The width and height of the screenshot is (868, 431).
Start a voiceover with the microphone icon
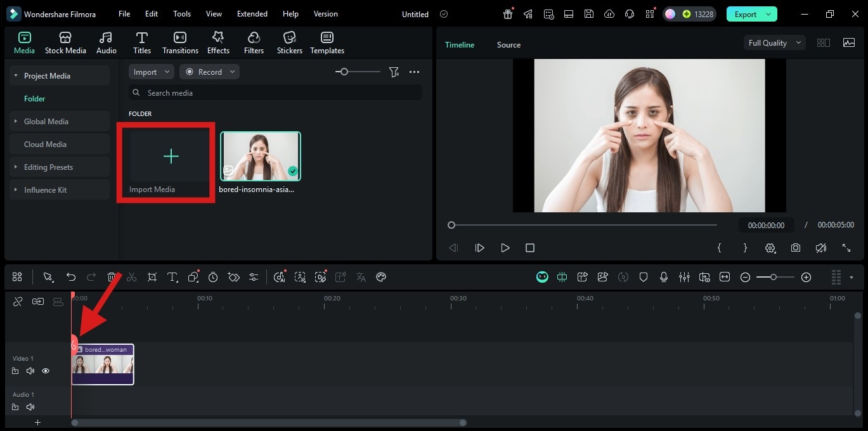(664, 277)
